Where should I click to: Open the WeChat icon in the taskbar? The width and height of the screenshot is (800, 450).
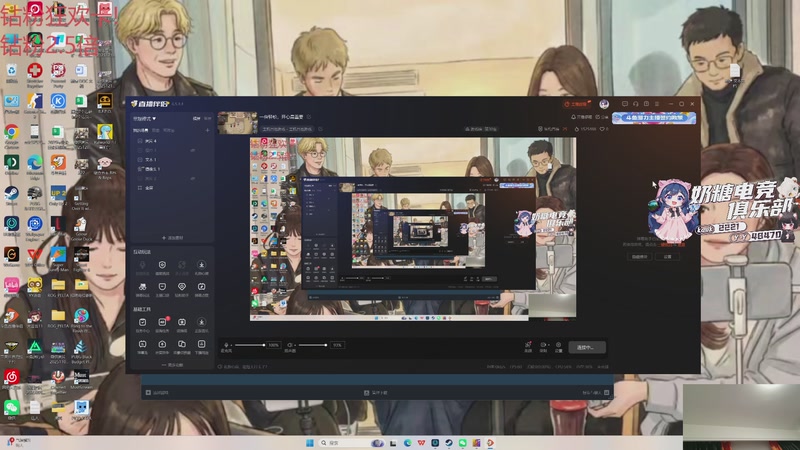[462, 443]
